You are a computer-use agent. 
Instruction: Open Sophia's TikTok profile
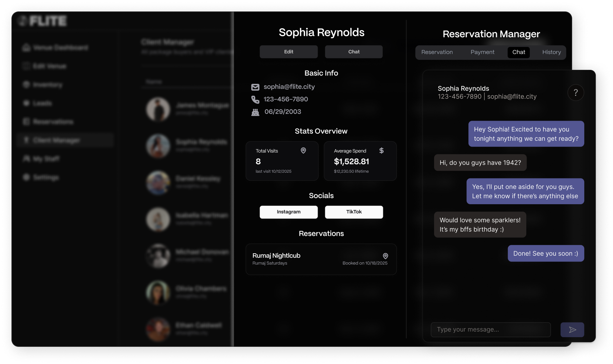354,212
